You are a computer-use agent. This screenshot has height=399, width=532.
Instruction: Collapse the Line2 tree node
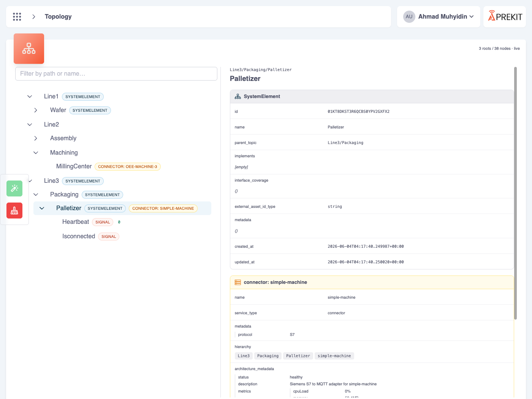pyautogui.click(x=30, y=125)
